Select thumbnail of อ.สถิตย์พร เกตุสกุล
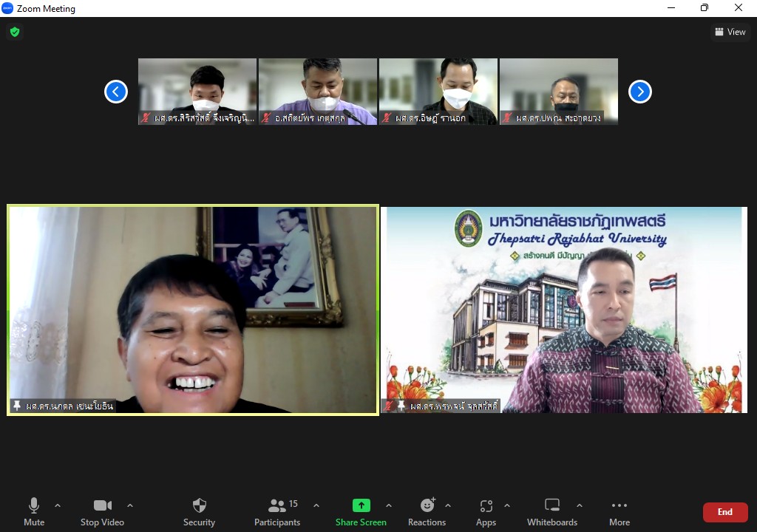 318,92
